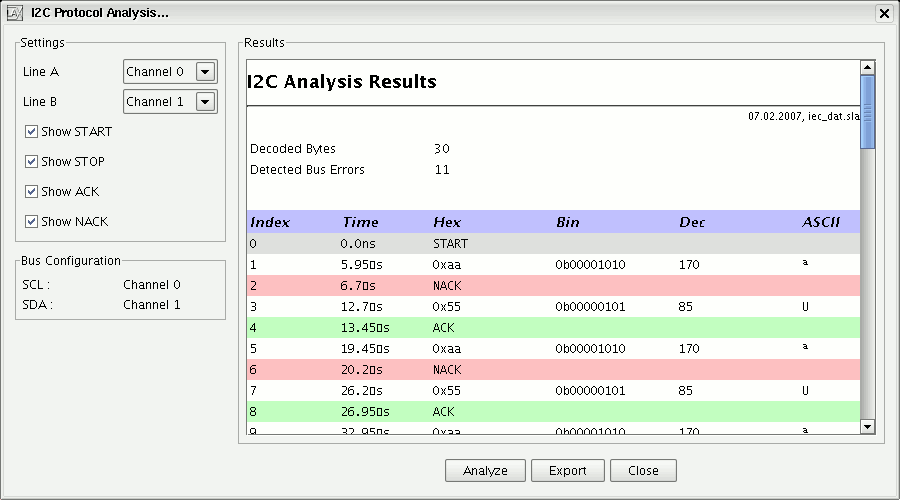Click the Time column header

pos(360,222)
